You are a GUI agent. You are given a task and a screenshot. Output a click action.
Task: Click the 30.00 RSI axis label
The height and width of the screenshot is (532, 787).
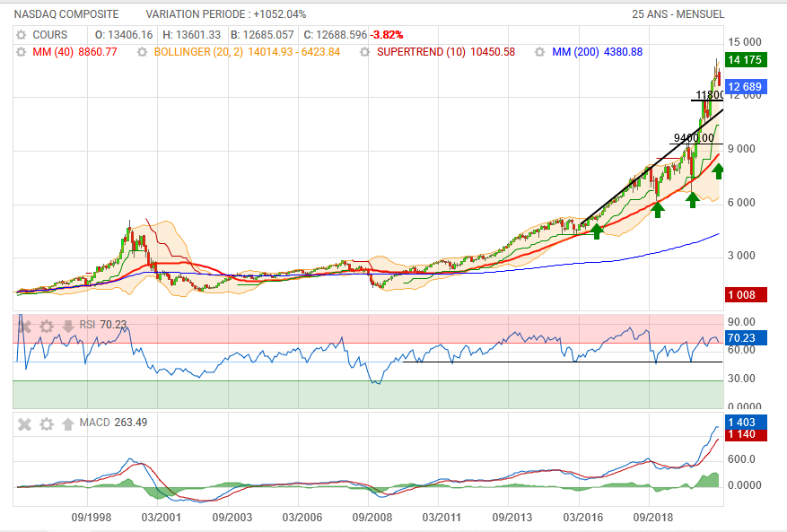tap(741, 379)
